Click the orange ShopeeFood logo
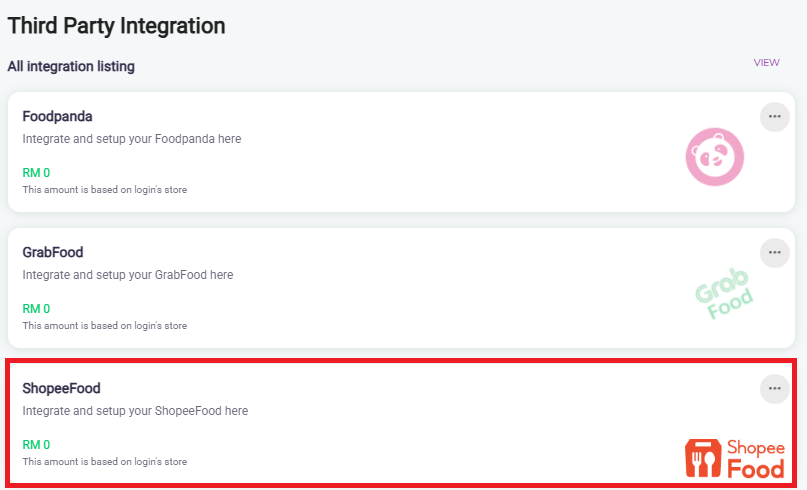Viewport: 807px width, 490px height. click(x=735, y=458)
